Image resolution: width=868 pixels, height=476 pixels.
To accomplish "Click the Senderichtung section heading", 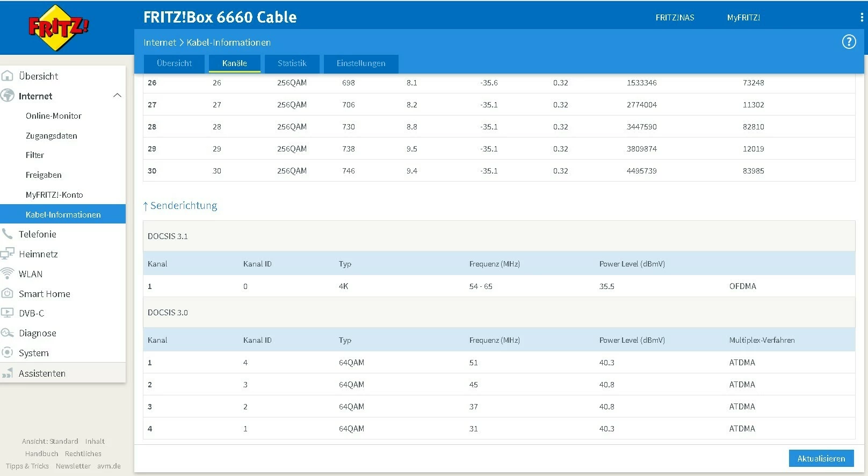I will pos(184,205).
